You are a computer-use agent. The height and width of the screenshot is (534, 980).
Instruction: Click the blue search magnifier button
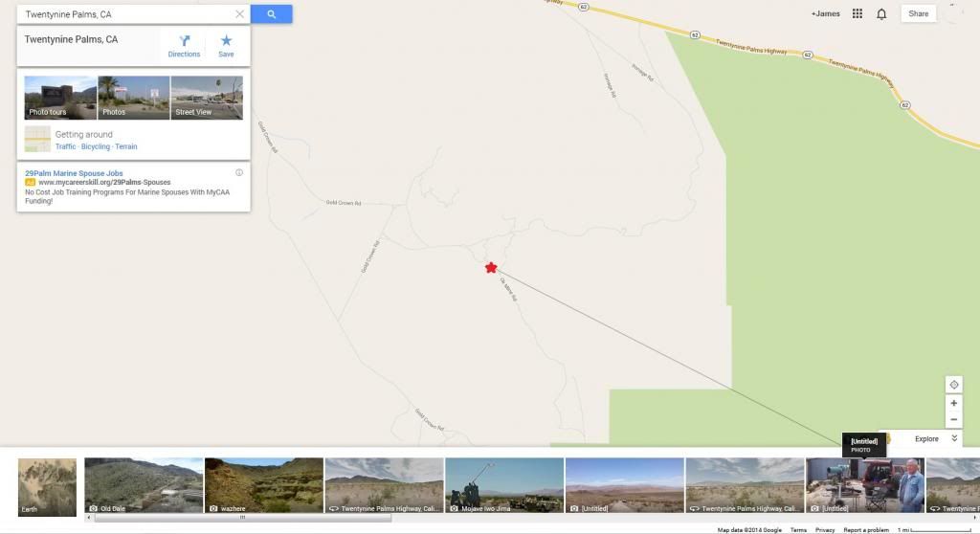point(271,13)
